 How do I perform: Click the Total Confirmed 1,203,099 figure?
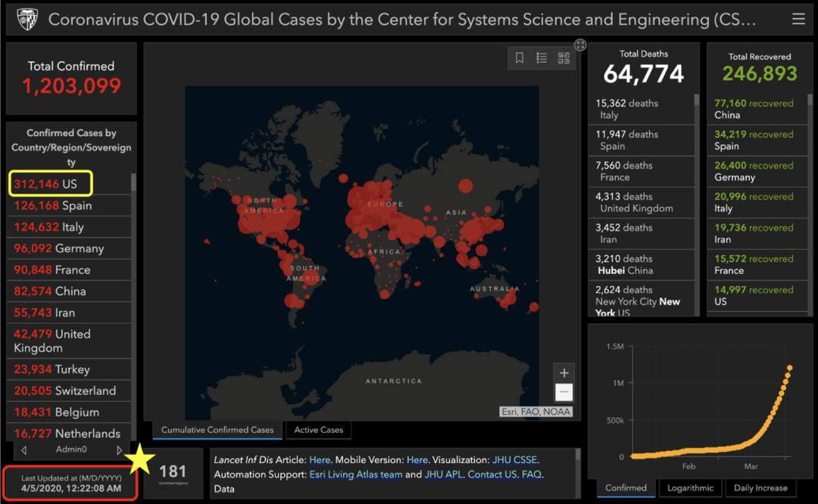click(71, 86)
